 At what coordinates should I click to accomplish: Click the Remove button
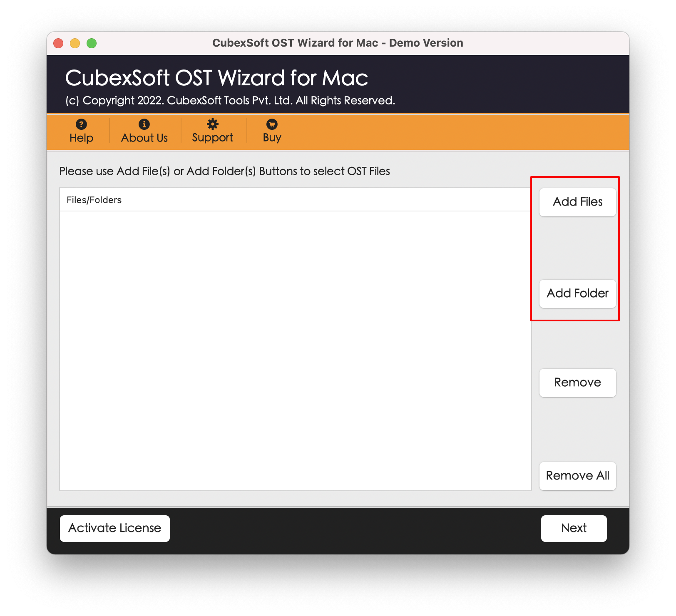click(x=577, y=383)
